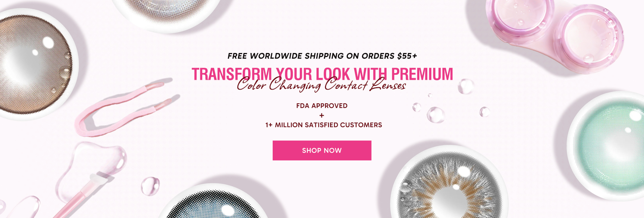The width and height of the screenshot is (644, 218).
Task: Click the SHOP NOW button
Action: (x=322, y=150)
